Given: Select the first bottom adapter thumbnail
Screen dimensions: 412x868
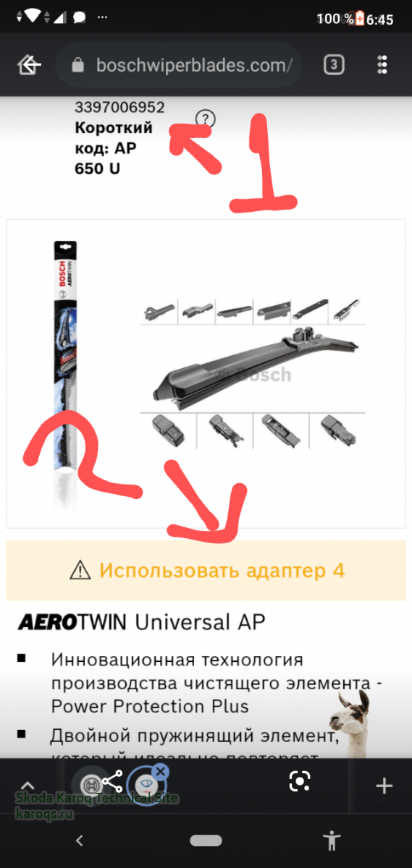Looking at the screenshot, I should point(168,431).
